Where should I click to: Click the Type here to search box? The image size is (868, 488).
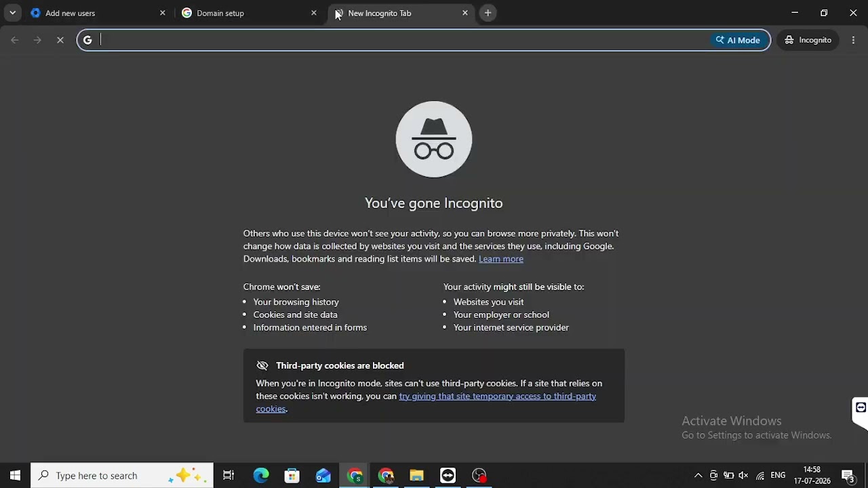pyautogui.click(x=122, y=476)
